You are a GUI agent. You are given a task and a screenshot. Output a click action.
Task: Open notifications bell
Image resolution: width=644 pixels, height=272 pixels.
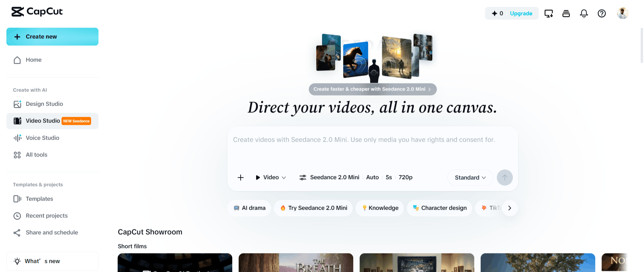[x=584, y=13]
